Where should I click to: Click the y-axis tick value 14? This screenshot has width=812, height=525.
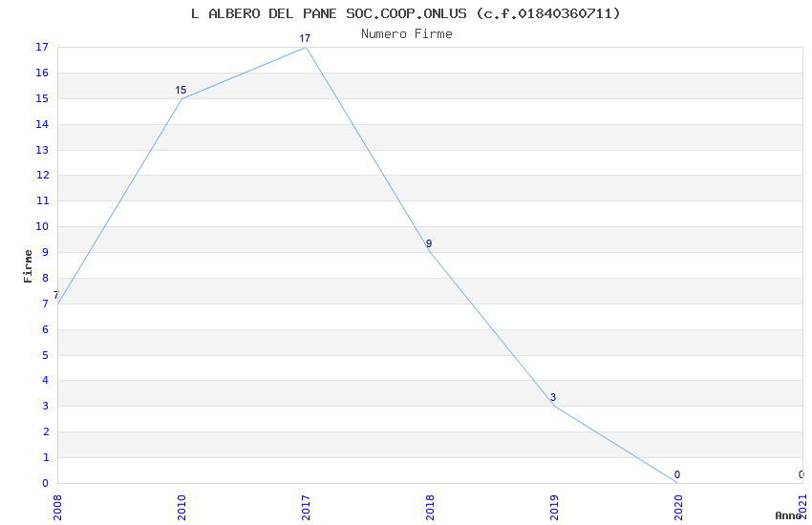pos(42,124)
